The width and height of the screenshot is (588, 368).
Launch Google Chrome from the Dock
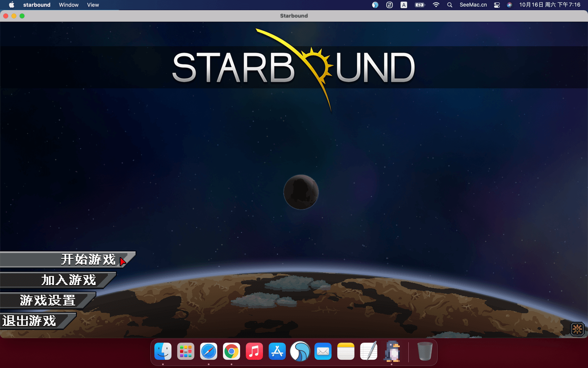coord(232,351)
